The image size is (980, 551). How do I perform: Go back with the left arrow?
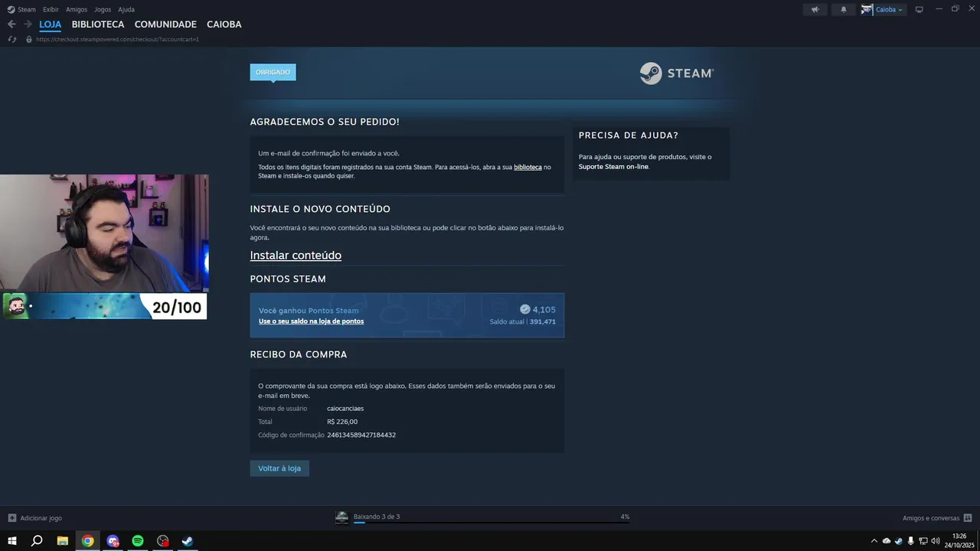[x=11, y=24]
